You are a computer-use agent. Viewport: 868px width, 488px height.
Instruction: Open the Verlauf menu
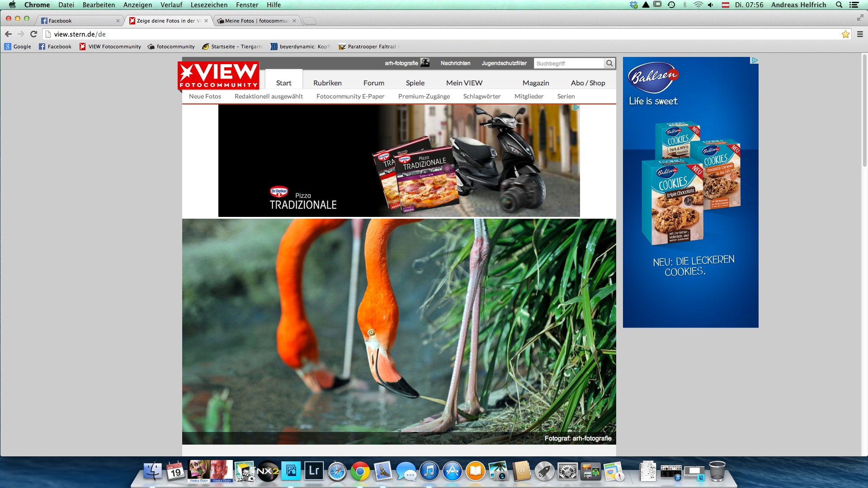pyautogui.click(x=171, y=5)
